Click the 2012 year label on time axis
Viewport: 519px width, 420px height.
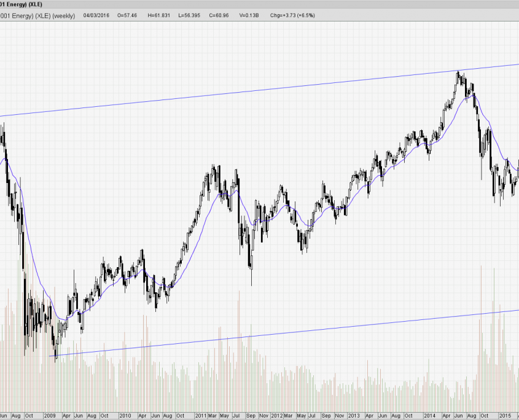[277, 416]
